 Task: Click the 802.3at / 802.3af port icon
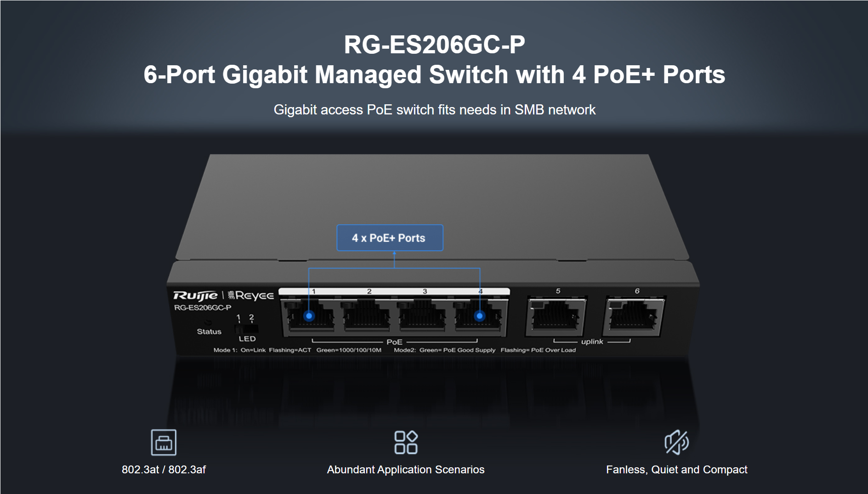point(164,442)
